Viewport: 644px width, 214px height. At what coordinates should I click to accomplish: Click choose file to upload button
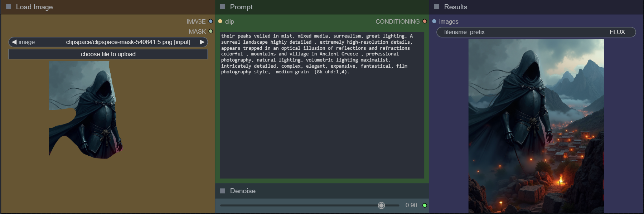click(108, 54)
